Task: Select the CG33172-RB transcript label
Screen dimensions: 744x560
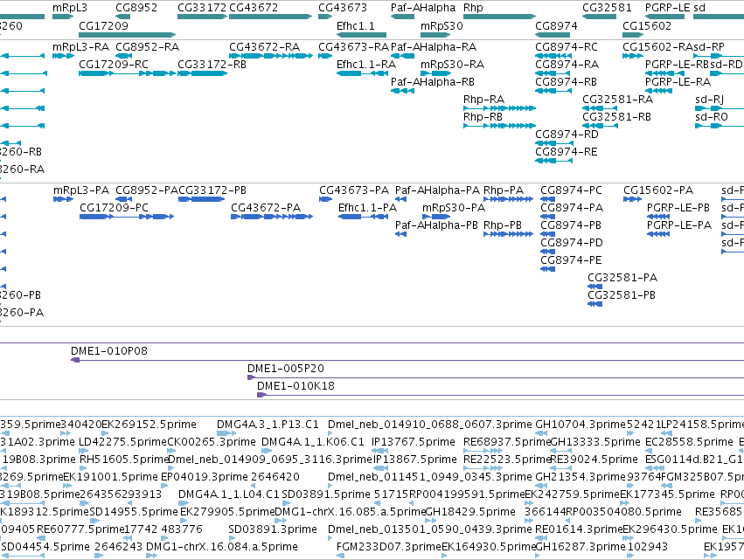Action: 212,65
